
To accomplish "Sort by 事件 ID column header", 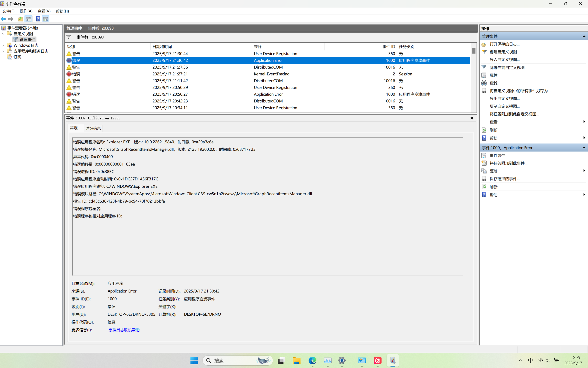I will pos(361,47).
